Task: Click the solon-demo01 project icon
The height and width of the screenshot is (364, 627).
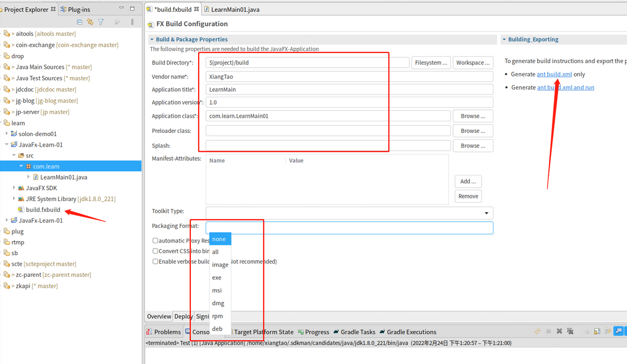Action: coord(14,134)
